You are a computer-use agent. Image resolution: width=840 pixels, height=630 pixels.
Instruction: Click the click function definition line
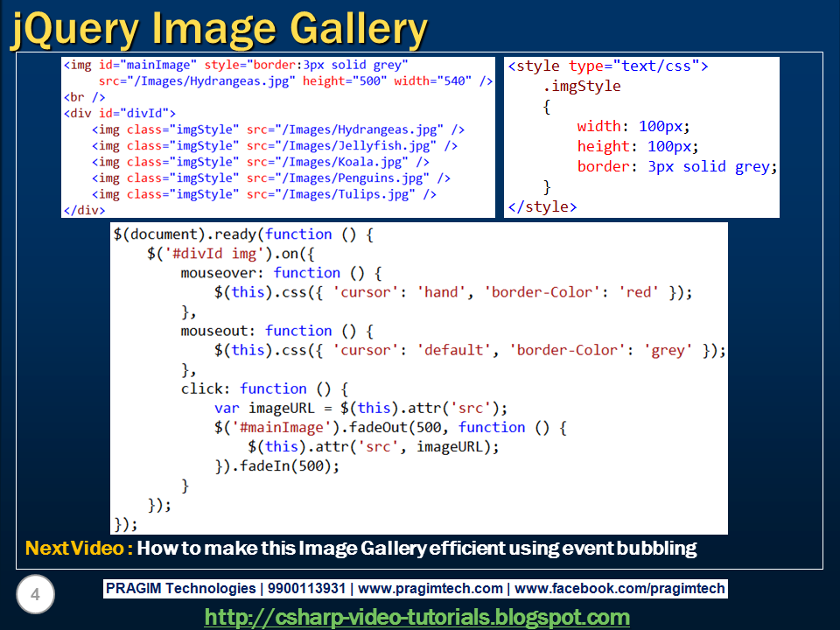click(x=249, y=388)
